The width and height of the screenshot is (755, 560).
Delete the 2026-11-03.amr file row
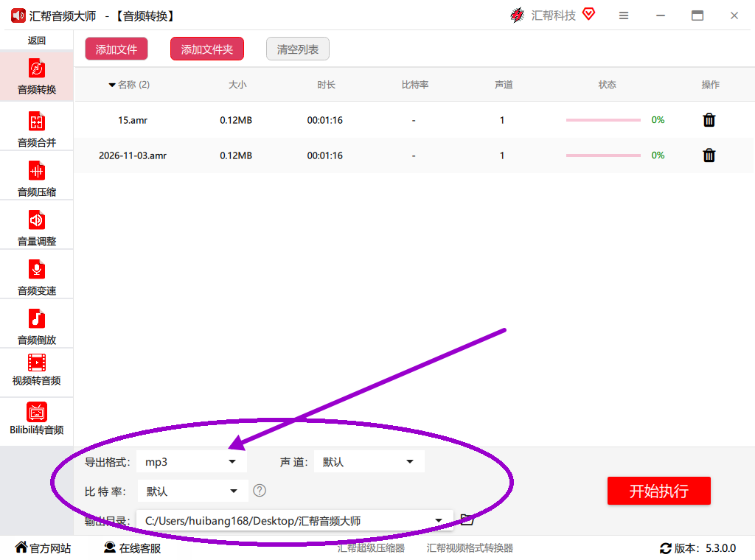709,155
